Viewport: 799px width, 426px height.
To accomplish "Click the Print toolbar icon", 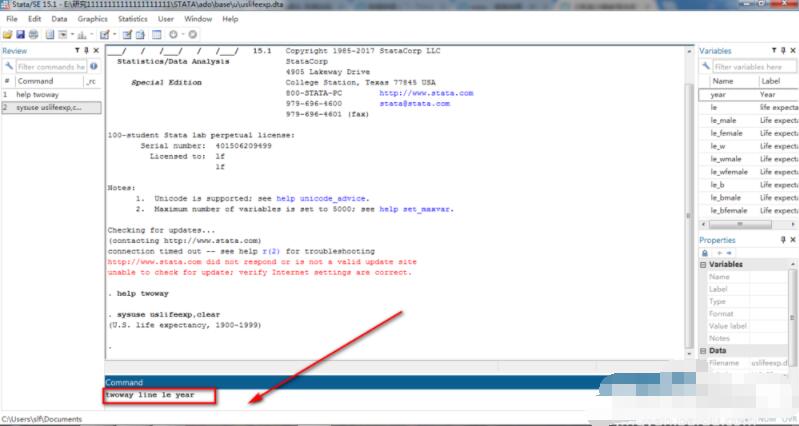I will (x=34, y=35).
